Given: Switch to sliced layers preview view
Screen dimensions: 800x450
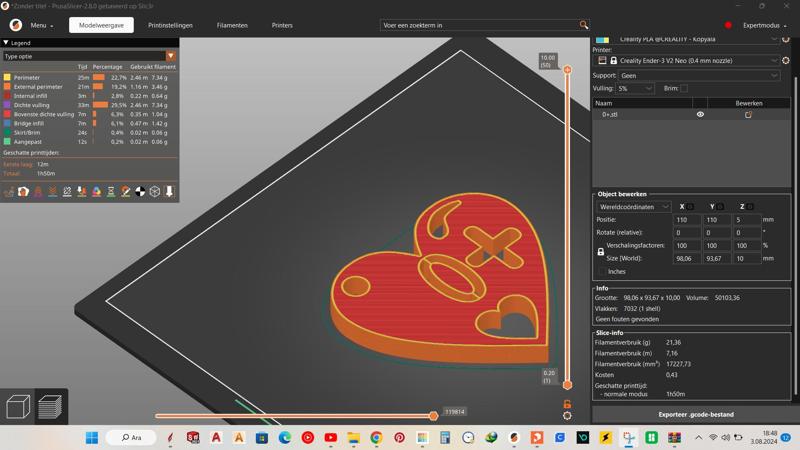Looking at the screenshot, I should pyautogui.click(x=51, y=407).
